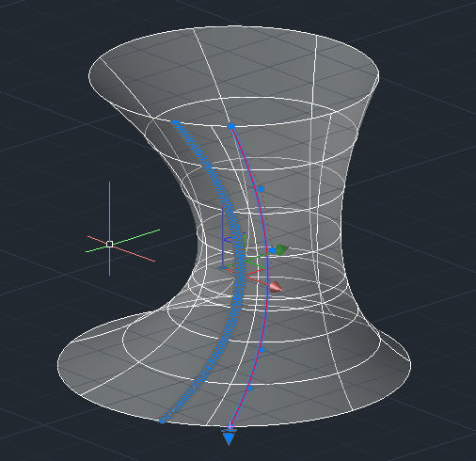The image size is (476, 461).
Task: Click the vertical blue Z axis of the gizmo
Action: (223, 238)
